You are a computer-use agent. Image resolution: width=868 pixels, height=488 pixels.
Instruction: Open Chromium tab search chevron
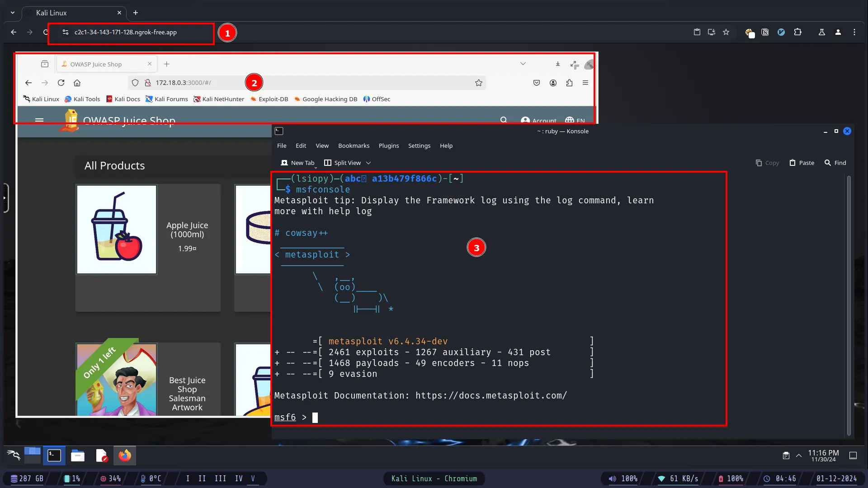(x=13, y=13)
